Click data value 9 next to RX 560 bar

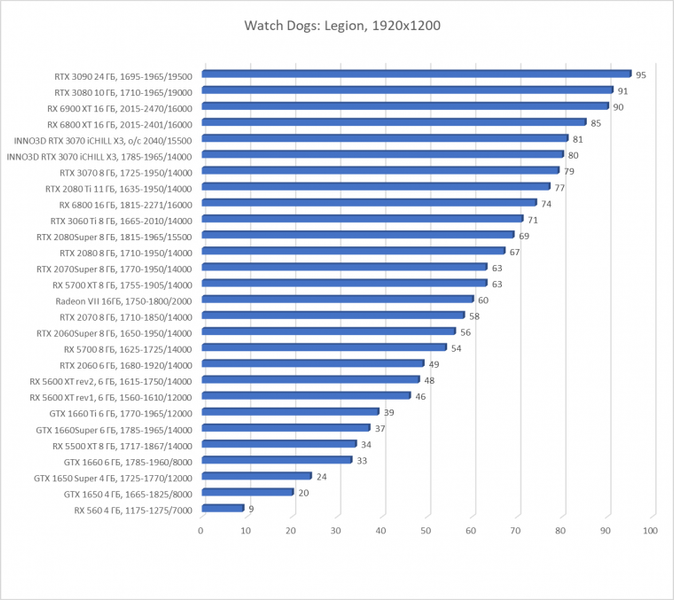pyautogui.click(x=251, y=509)
